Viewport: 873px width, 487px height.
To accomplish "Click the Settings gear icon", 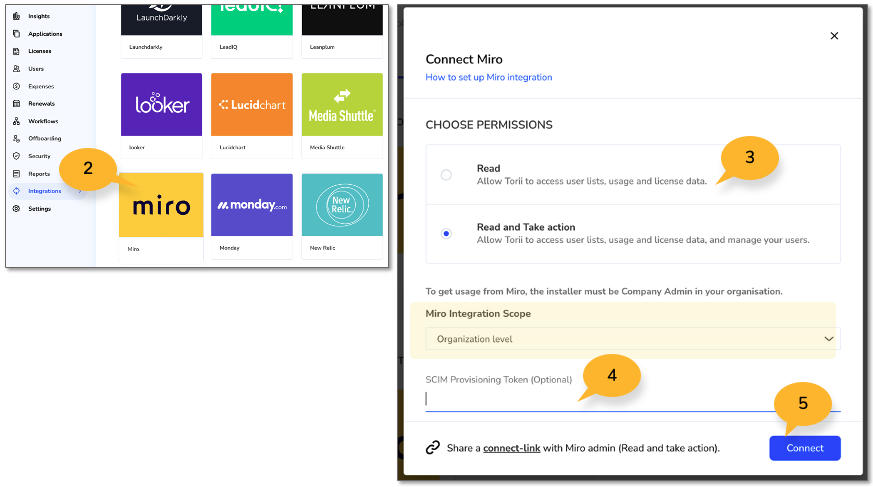I will coord(16,209).
